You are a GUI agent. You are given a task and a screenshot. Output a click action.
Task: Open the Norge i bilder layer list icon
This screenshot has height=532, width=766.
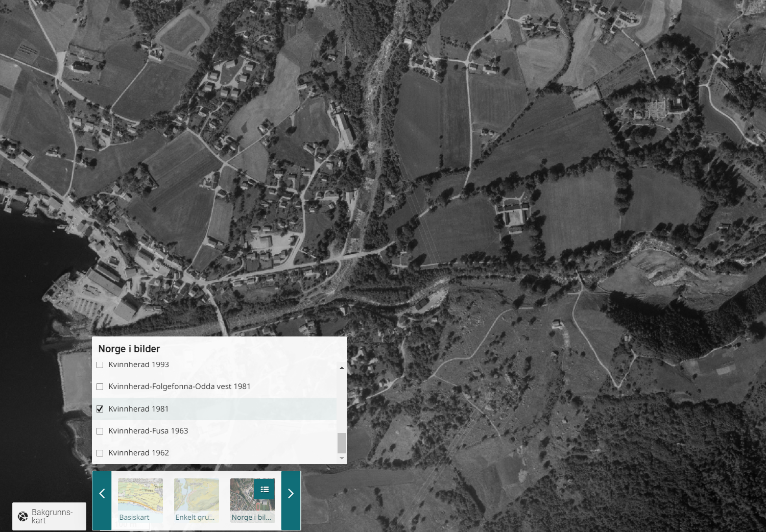click(x=265, y=489)
